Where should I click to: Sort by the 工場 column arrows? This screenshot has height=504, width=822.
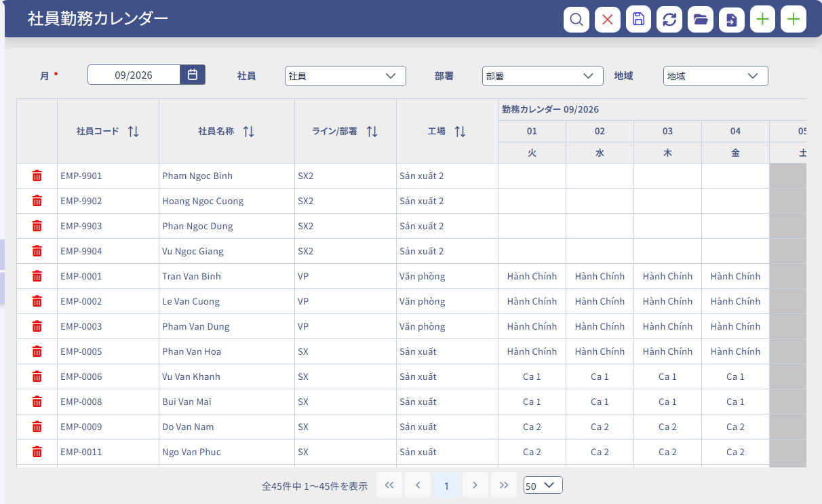point(461,132)
